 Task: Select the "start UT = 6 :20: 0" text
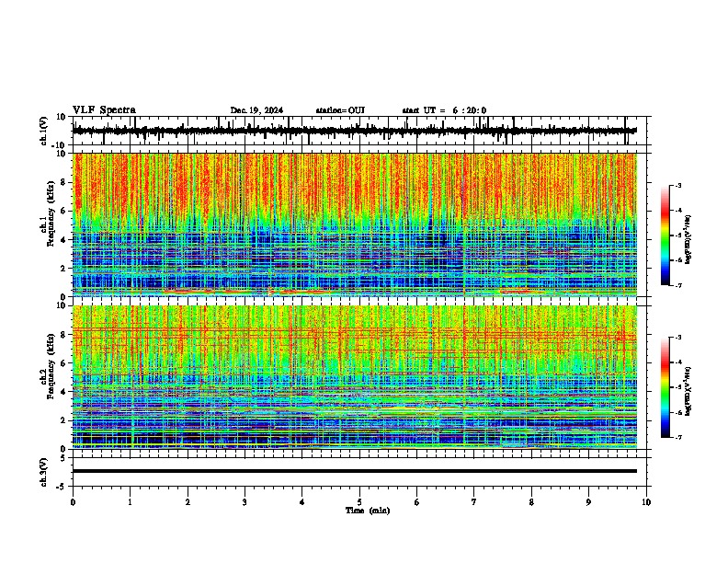tap(444, 110)
